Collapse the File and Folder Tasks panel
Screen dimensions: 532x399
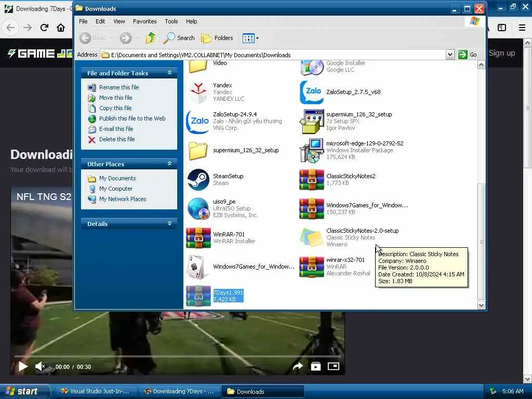[x=170, y=73]
